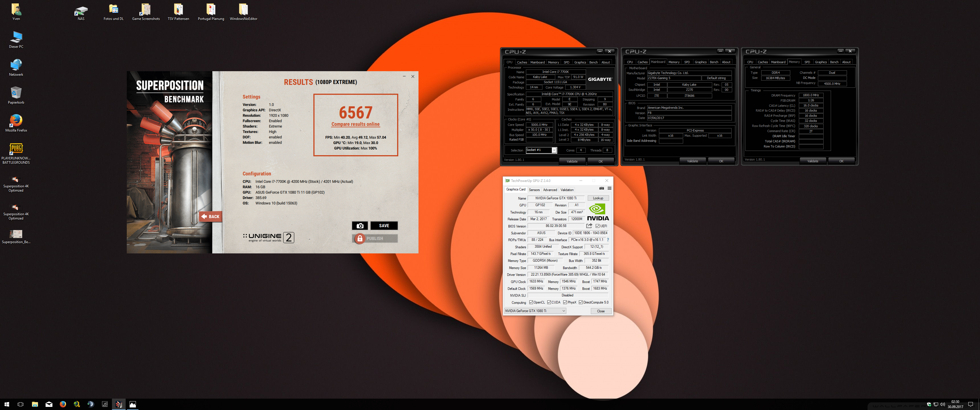Toggle the CUDA checkbox
Screen dimensions: 980x410
click(x=549, y=302)
